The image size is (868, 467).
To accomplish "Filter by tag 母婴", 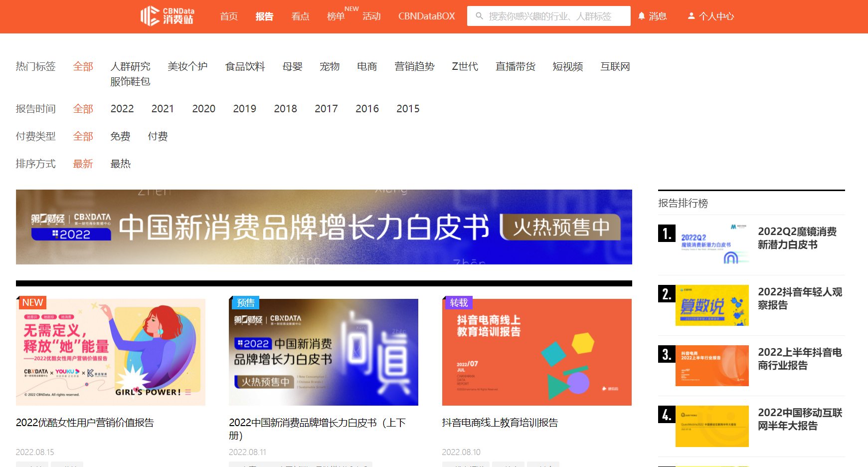I will (x=293, y=66).
